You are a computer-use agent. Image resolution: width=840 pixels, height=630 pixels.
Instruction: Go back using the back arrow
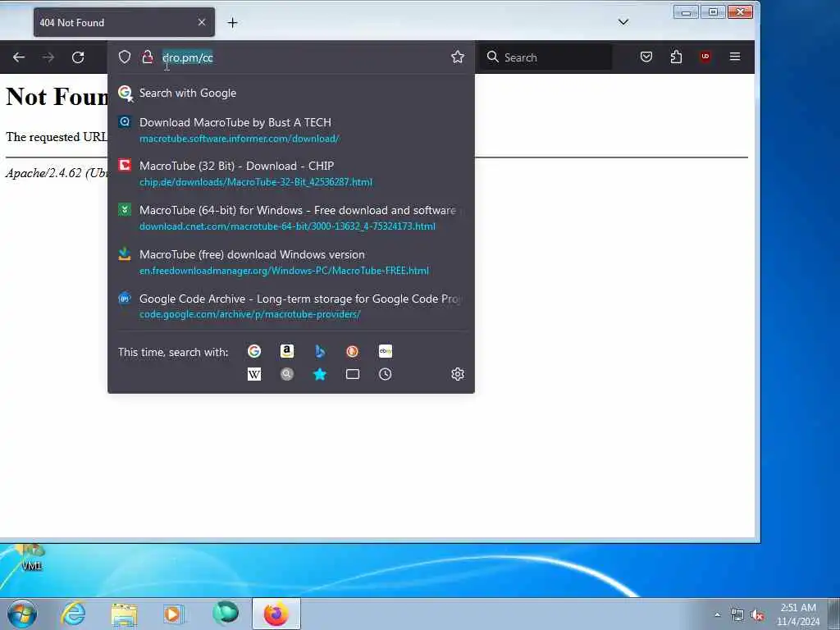pos(19,57)
